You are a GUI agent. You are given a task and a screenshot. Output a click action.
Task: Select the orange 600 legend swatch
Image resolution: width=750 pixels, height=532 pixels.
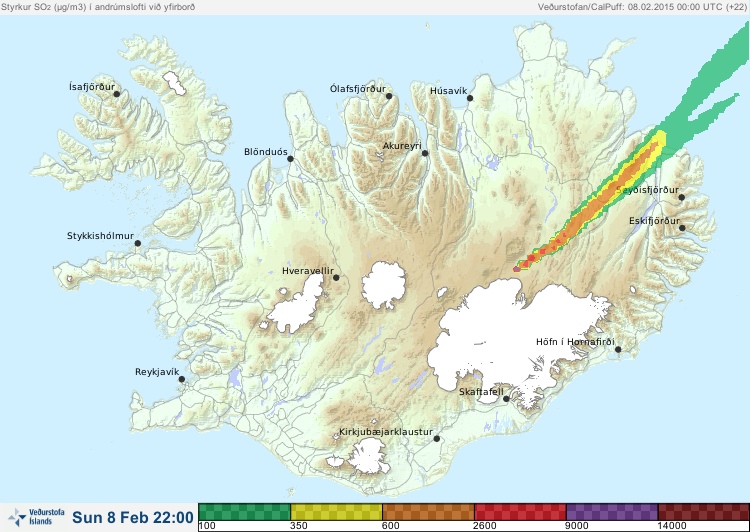[428, 512]
